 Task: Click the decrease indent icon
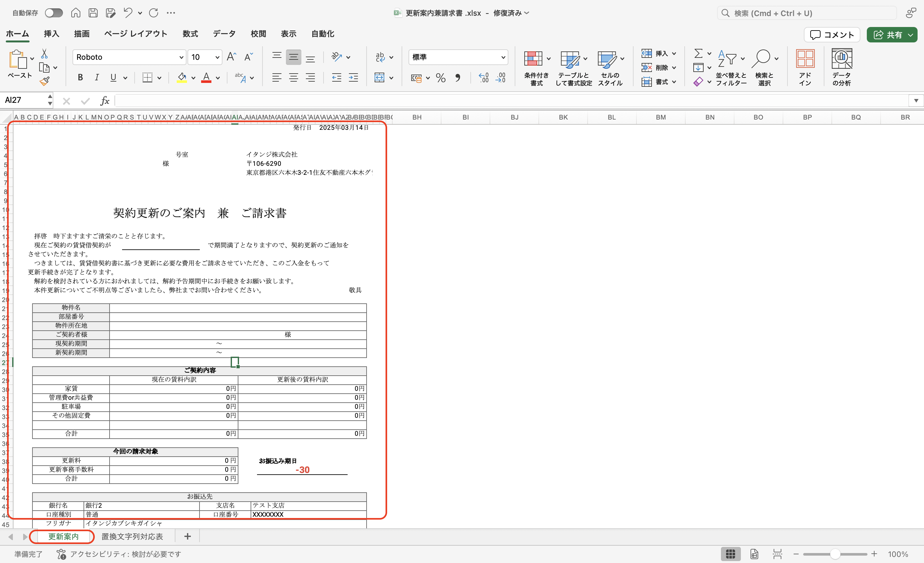click(x=336, y=78)
